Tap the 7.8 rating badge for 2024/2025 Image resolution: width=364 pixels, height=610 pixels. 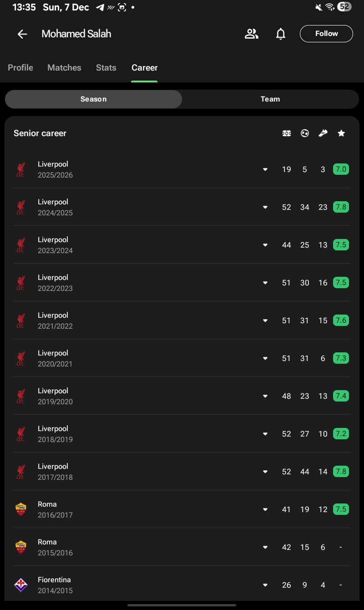point(341,207)
